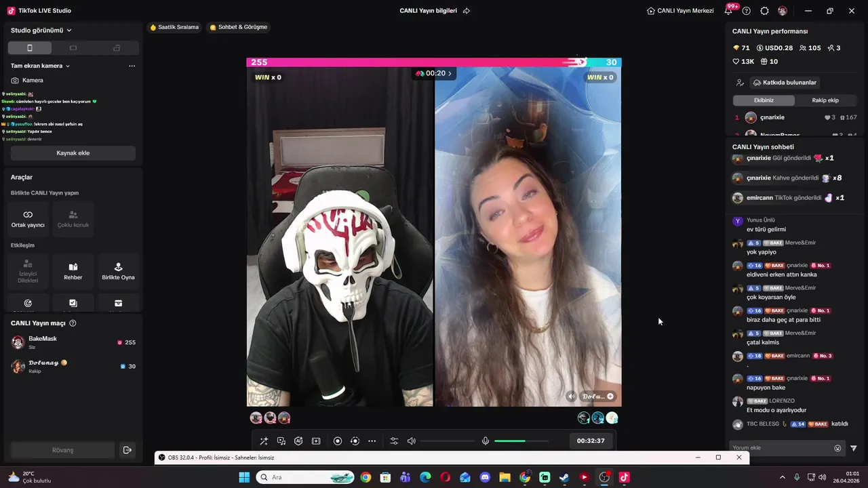Click the Windows taskbar search box
The image size is (868, 488).
tap(306, 477)
